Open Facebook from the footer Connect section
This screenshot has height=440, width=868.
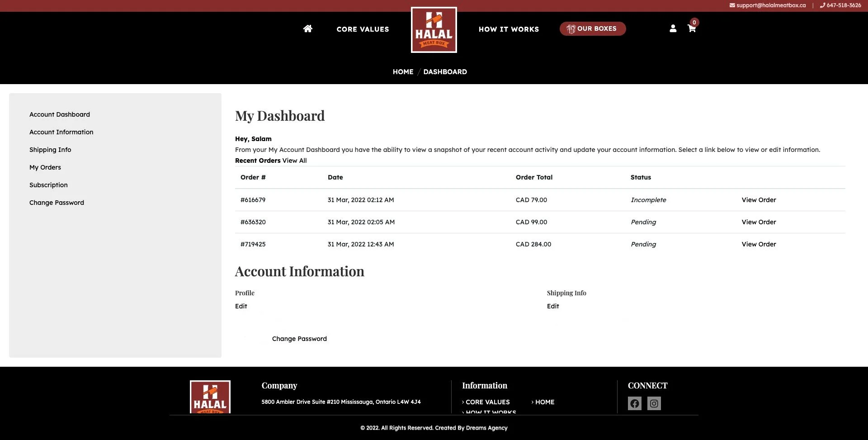[634, 403]
